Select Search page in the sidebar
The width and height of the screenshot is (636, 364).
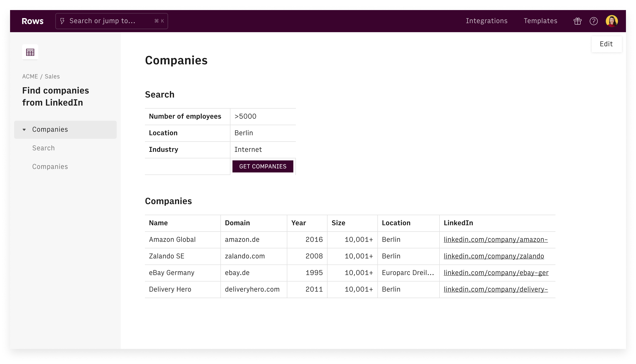click(44, 148)
